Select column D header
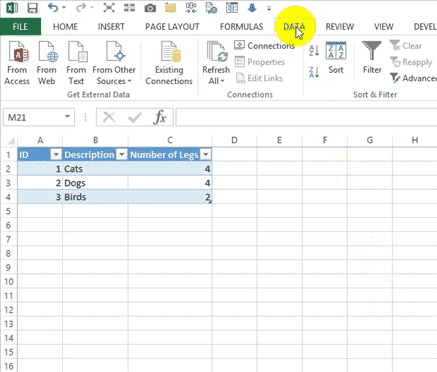Image resolution: width=437 pixels, height=372 pixels. point(234,140)
